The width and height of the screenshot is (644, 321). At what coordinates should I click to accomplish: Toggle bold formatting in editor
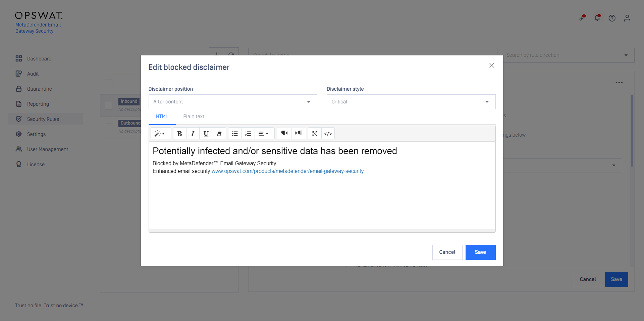[x=179, y=134]
